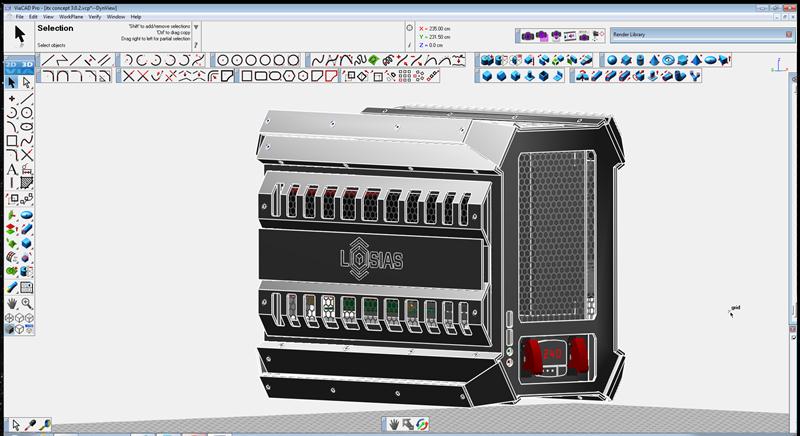Screen dimensions: 800x436
Task: Switch to 3D mode toggle
Action: click(x=27, y=65)
